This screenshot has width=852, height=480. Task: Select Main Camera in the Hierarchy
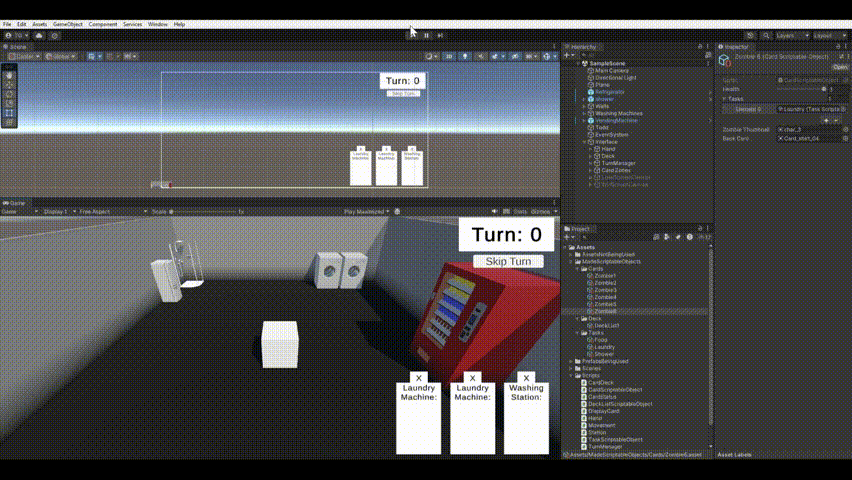tap(611, 71)
